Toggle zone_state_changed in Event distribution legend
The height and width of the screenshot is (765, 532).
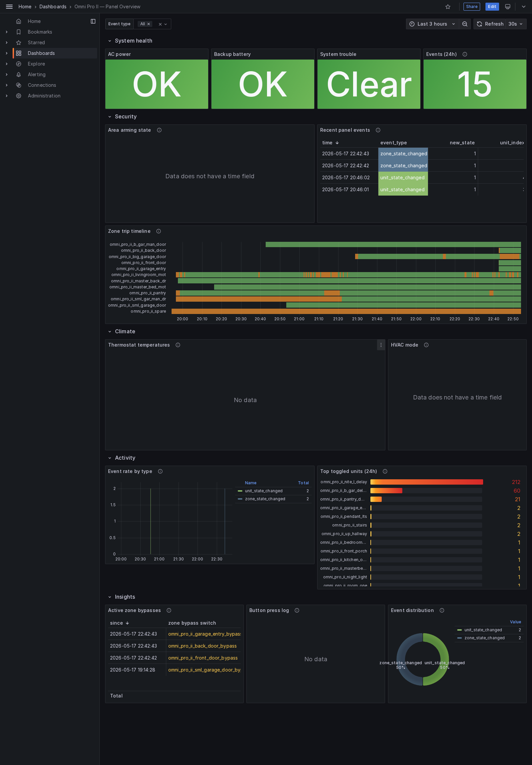[484, 638]
